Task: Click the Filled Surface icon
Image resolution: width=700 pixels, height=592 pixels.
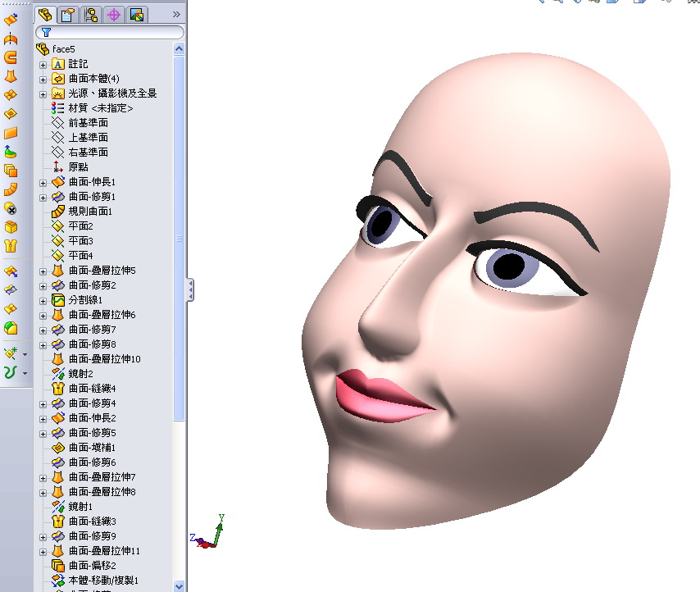Action: pyautogui.click(x=10, y=112)
